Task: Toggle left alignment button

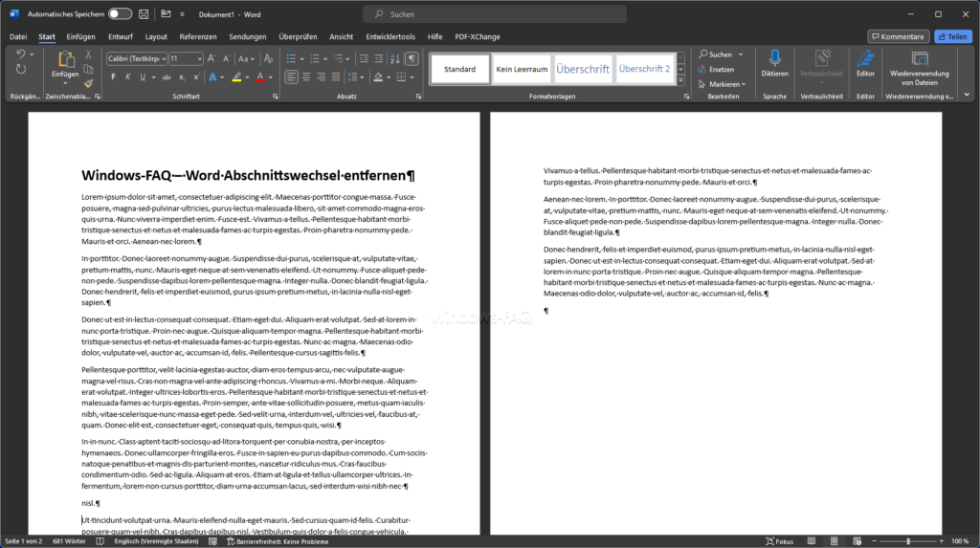Action: (291, 77)
